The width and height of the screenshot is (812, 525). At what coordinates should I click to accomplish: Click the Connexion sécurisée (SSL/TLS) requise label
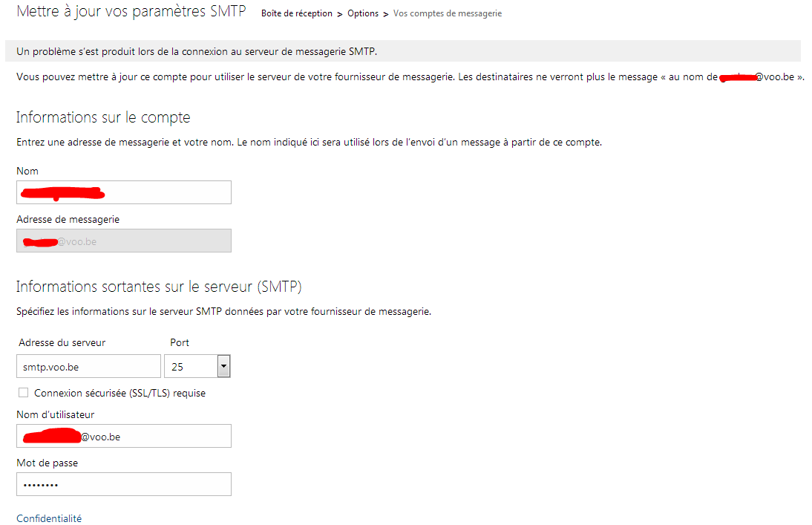click(119, 393)
